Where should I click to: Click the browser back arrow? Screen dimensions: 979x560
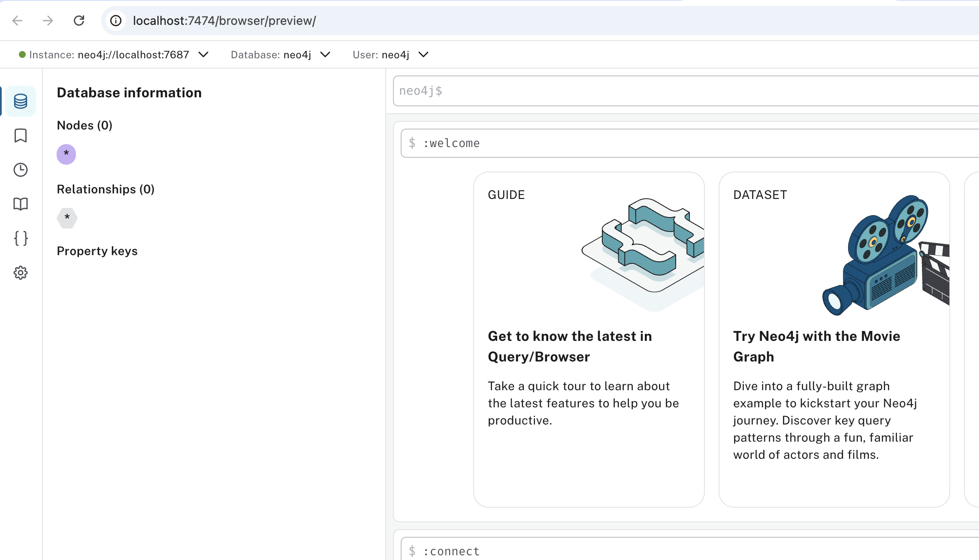click(x=17, y=21)
